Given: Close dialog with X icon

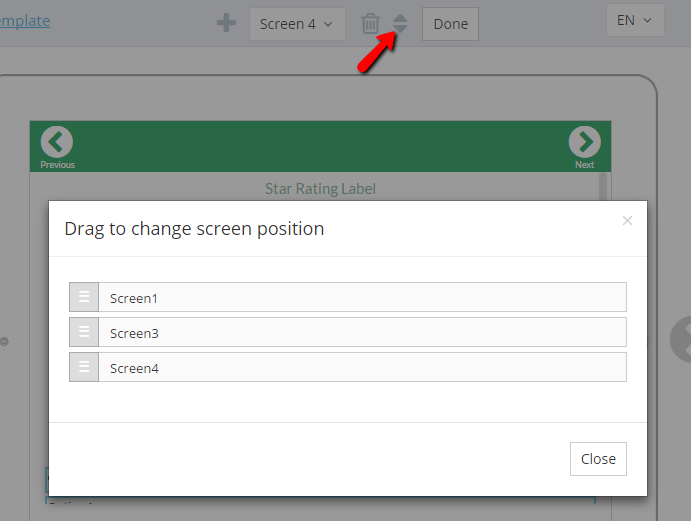Looking at the screenshot, I should click(x=627, y=220).
